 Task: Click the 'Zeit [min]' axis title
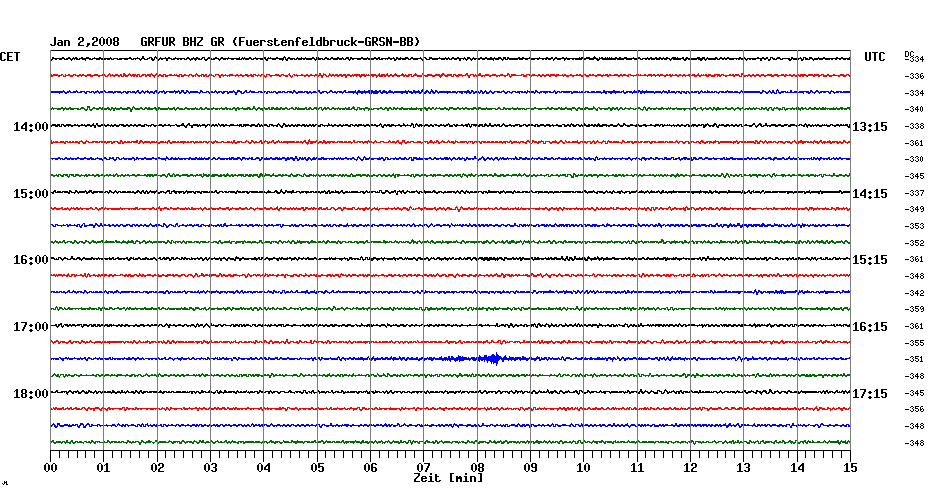pos(448,478)
